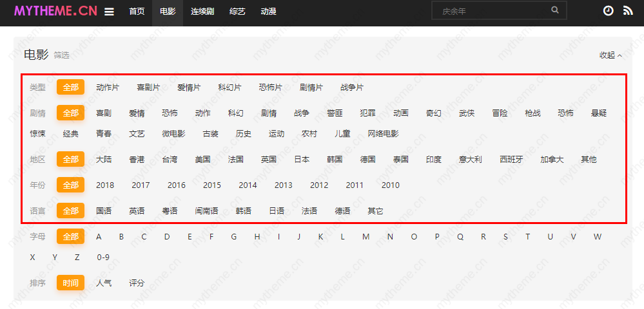
Task: Click the MYTHEME.CN logo
Action: [x=55, y=11]
